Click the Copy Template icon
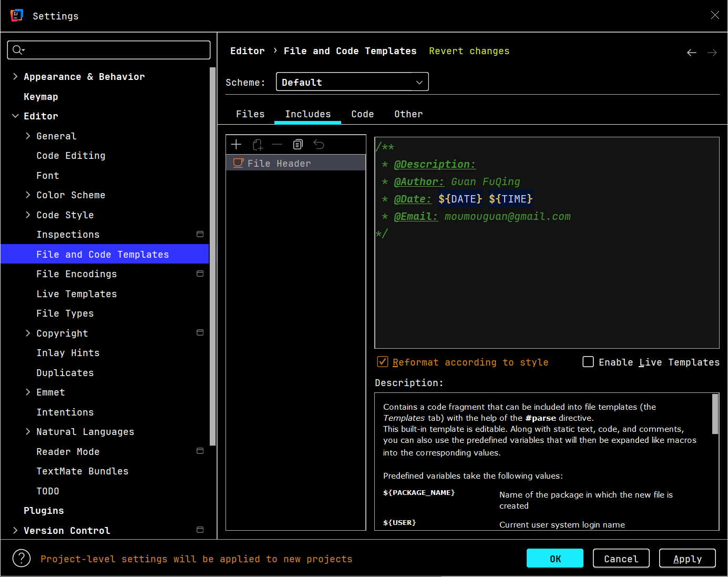 coord(298,145)
